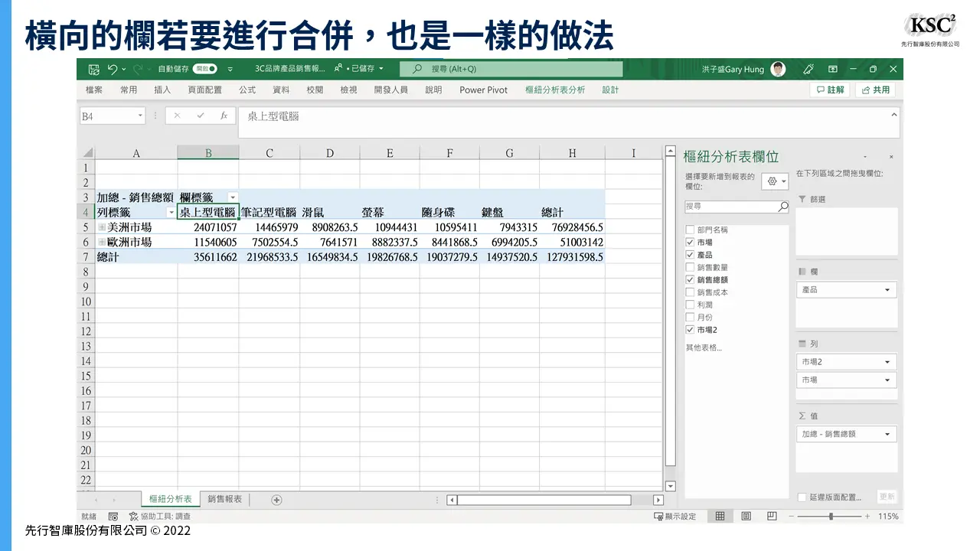Switch to the 資料 Data tab
Image resolution: width=980 pixels, height=551 pixels.
coord(281,90)
